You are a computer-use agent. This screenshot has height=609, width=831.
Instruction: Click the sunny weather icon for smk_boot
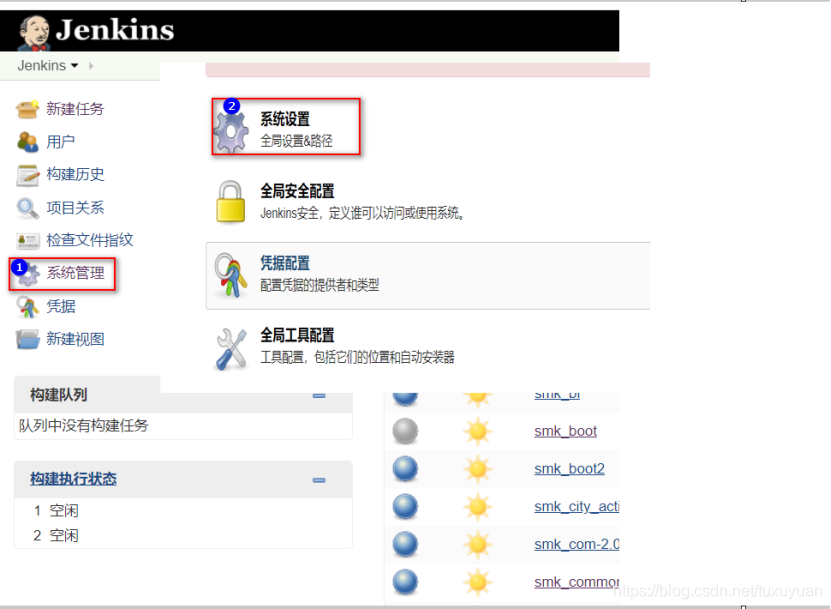click(478, 431)
